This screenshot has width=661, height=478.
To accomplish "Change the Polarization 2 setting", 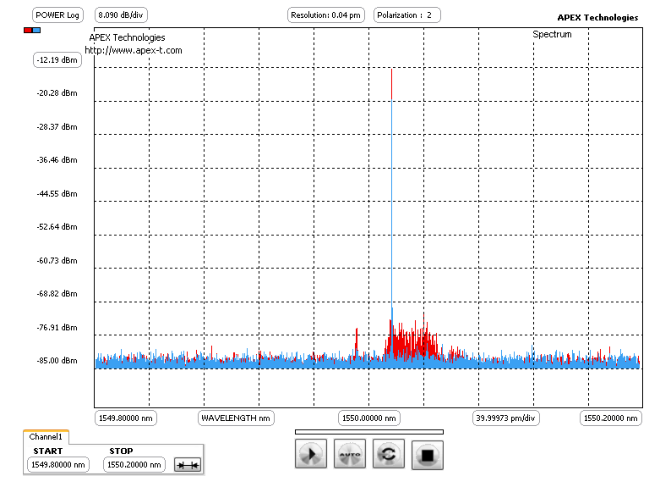I will click(406, 16).
